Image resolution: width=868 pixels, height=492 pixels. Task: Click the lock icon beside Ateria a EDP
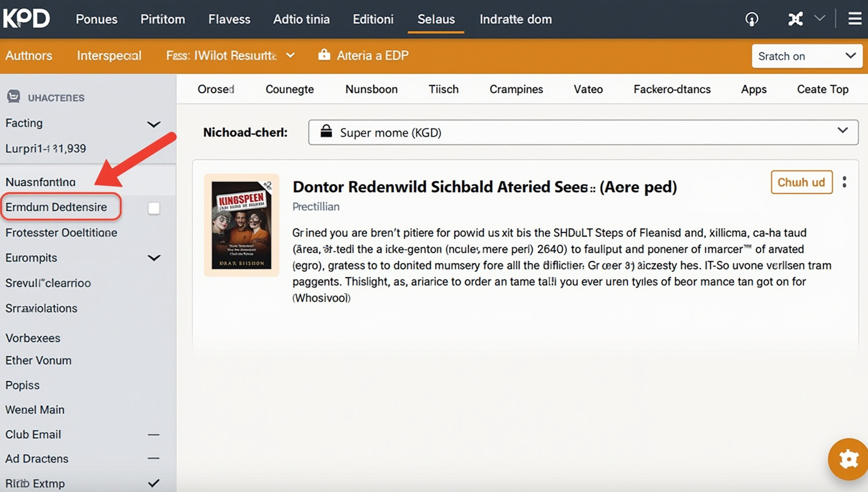324,55
